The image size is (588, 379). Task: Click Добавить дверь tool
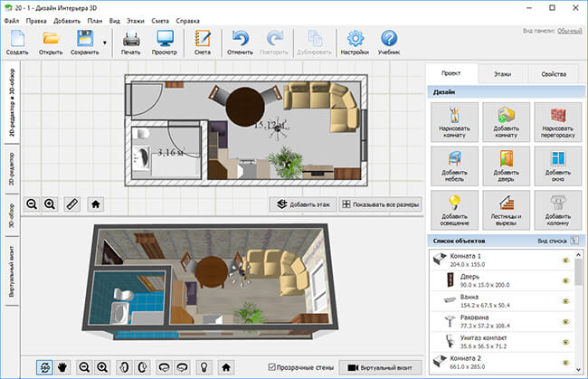click(x=507, y=166)
